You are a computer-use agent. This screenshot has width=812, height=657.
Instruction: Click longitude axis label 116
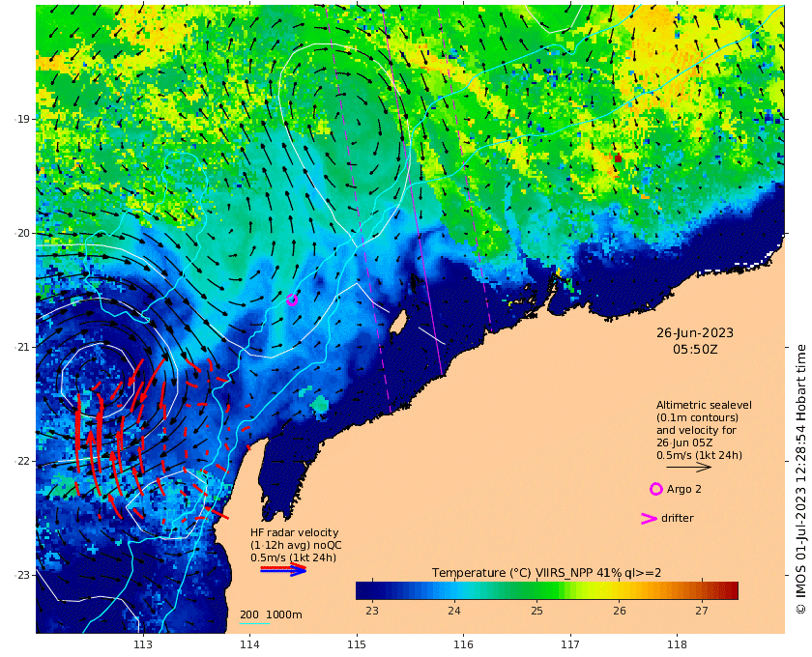click(x=463, y=644)
